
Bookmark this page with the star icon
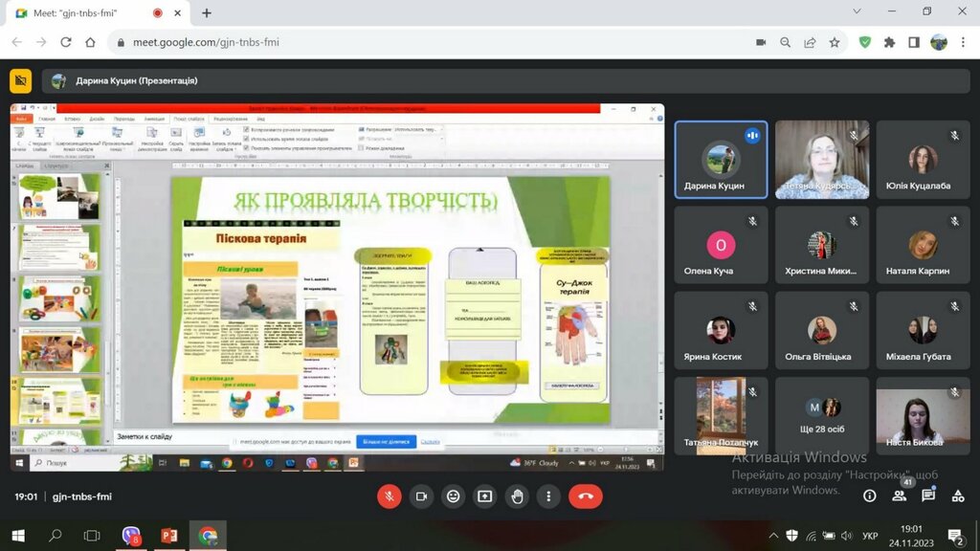tap(835, 42)
